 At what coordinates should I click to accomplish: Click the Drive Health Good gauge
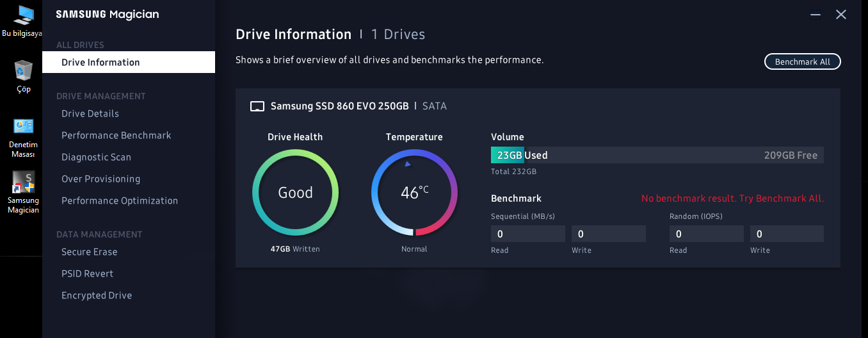(295, 193)
